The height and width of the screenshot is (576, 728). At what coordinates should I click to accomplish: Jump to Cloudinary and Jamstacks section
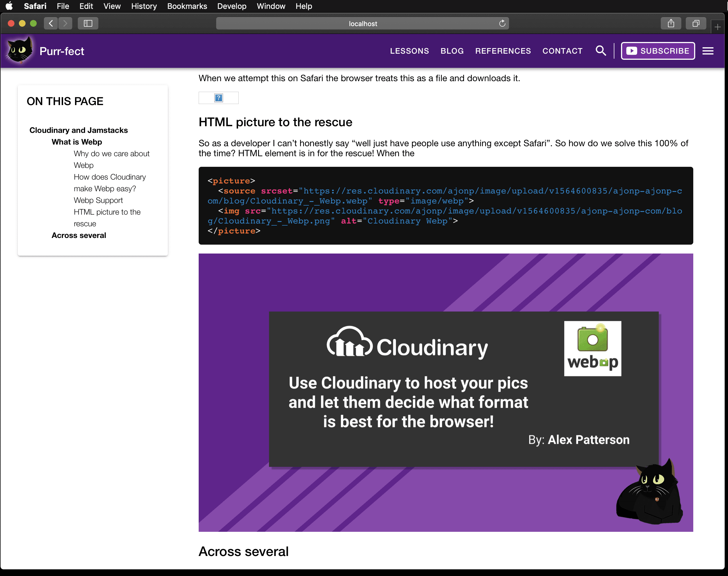pos(79,130)
